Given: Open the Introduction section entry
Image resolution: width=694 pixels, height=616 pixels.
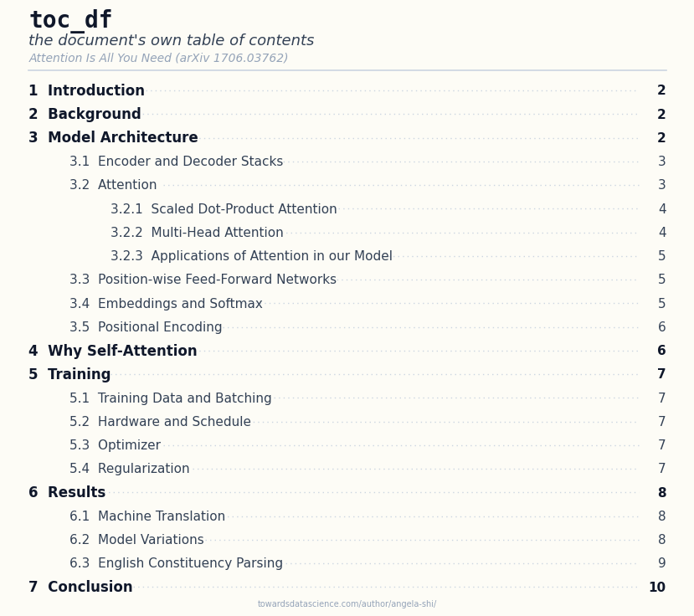Looking at the screenshot, I should (347, 90).
